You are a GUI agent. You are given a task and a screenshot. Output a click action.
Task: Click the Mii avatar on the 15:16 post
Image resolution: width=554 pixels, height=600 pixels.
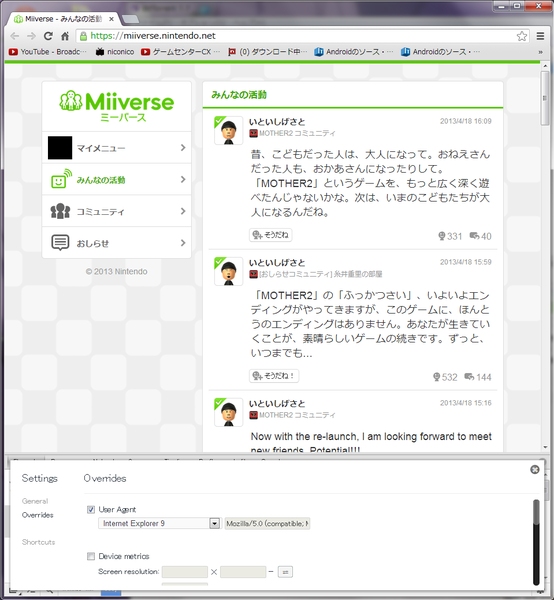228,412
